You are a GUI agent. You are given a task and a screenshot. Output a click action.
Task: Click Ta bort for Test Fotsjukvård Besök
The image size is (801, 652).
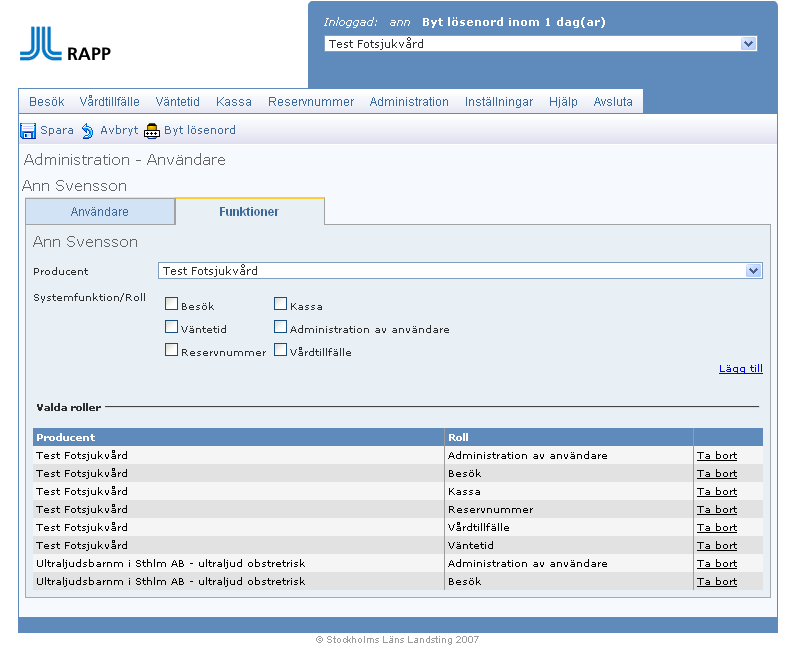point(717,473)
